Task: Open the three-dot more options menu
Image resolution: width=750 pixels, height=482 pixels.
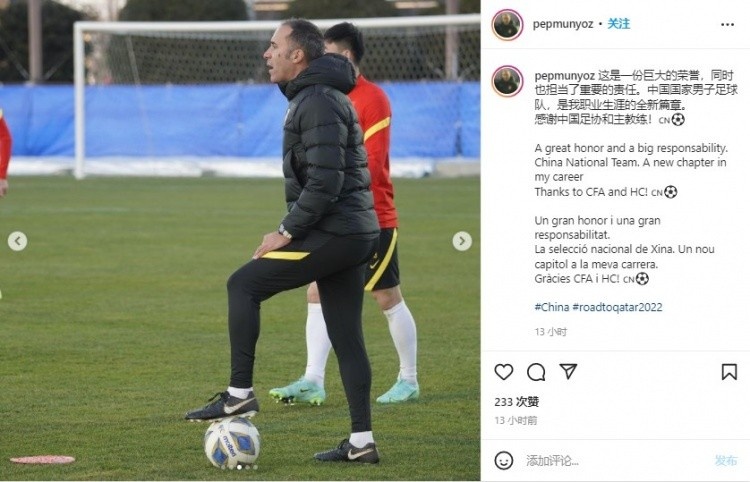Action: point(727,24)
